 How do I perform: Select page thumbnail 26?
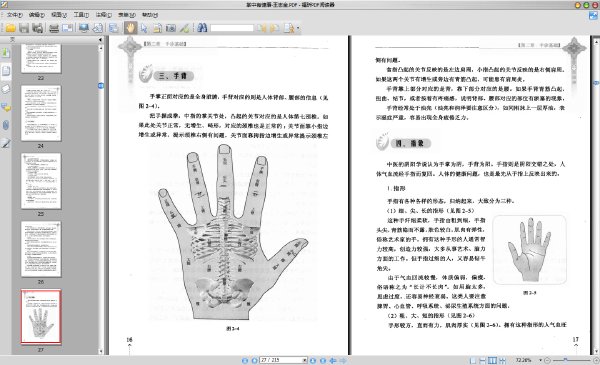point(41,249)
